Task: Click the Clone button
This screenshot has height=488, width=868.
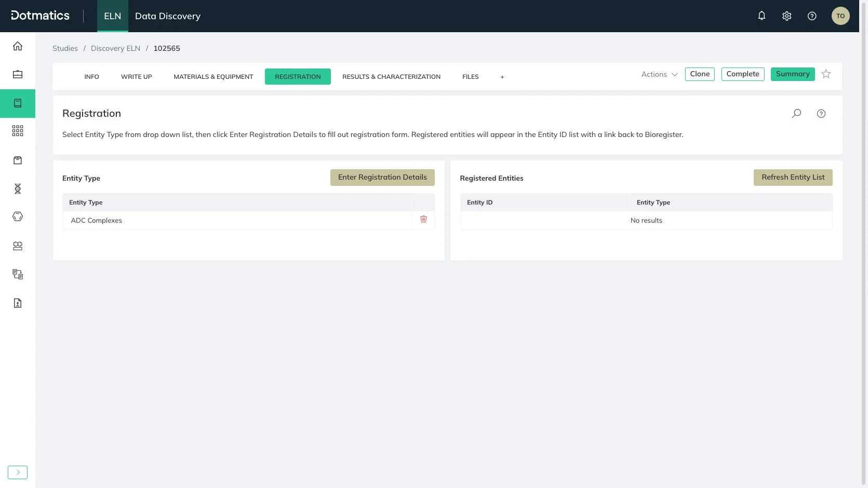Action: 700,74
